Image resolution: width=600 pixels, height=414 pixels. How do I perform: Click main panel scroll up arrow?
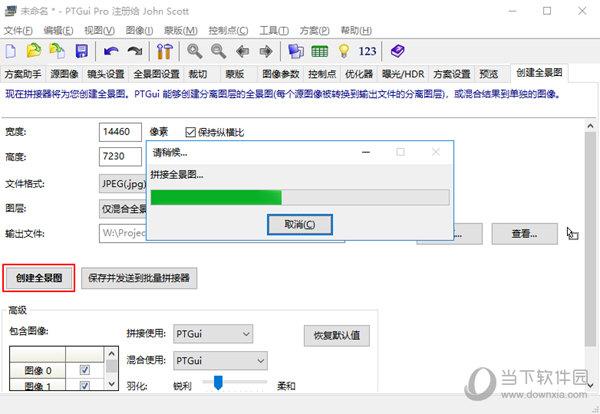pyautogui.click(x=590, y=126)
